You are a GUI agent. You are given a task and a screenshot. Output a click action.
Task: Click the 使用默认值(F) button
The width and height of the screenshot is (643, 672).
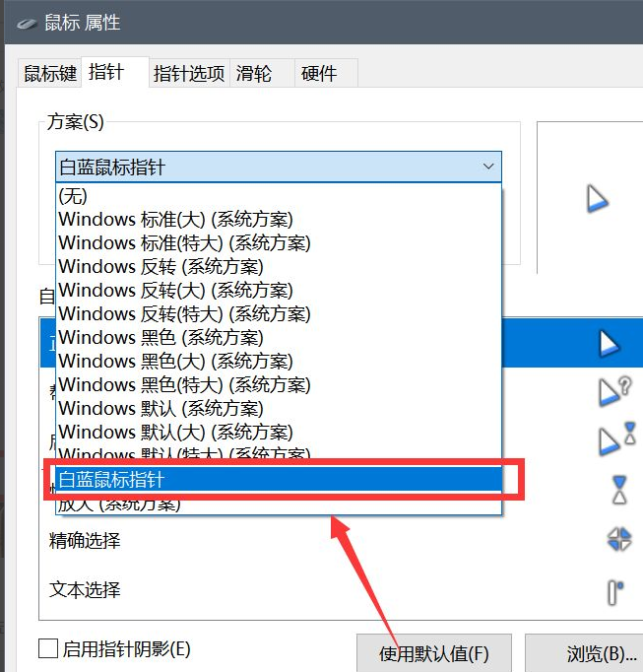[433, 653]
